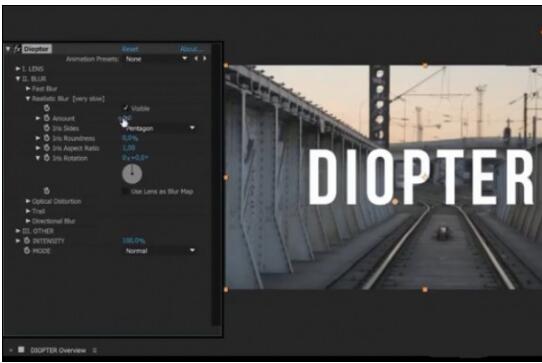This screenshot has width=542, height=363.
Task: Click Reset for the Diopter effect
Action: (130, 49)
